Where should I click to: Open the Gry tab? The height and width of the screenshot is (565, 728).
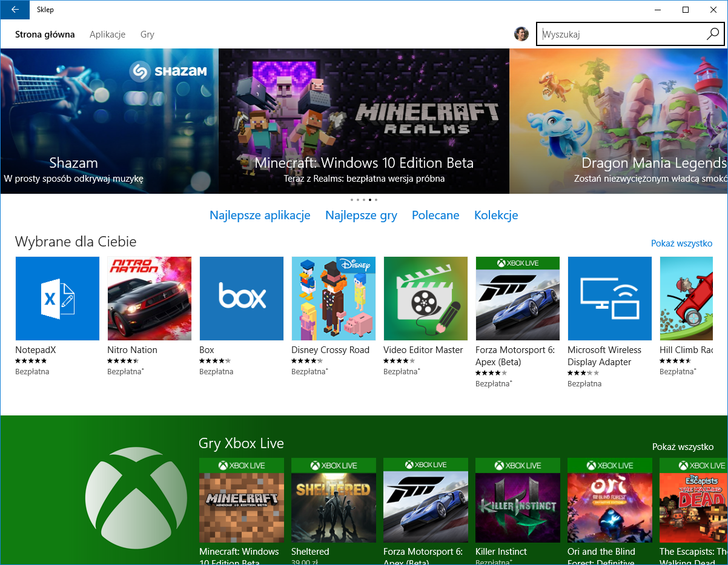pyautogui.click(x=147, y=35)
